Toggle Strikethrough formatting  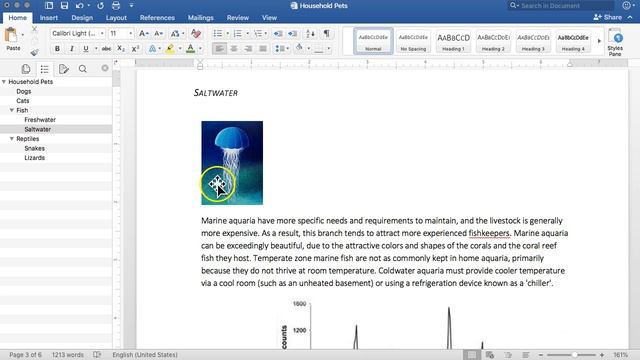106,49
